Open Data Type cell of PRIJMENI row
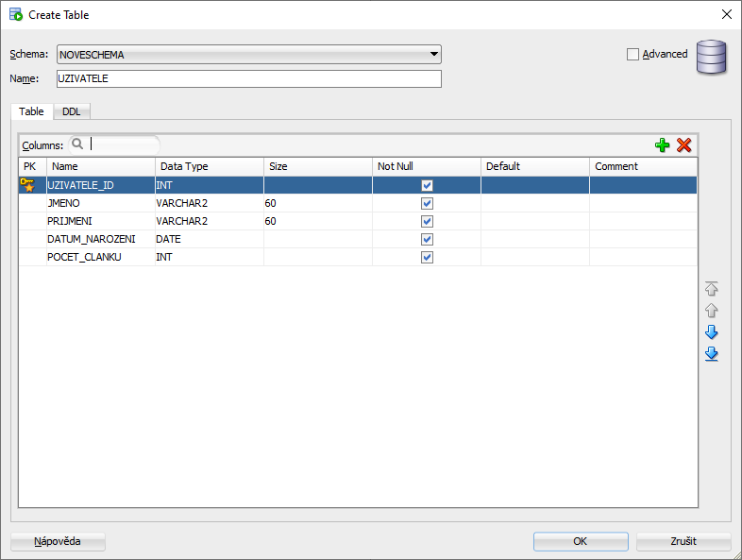Screen dimensions: 742x560 click(x=209, y=221)
